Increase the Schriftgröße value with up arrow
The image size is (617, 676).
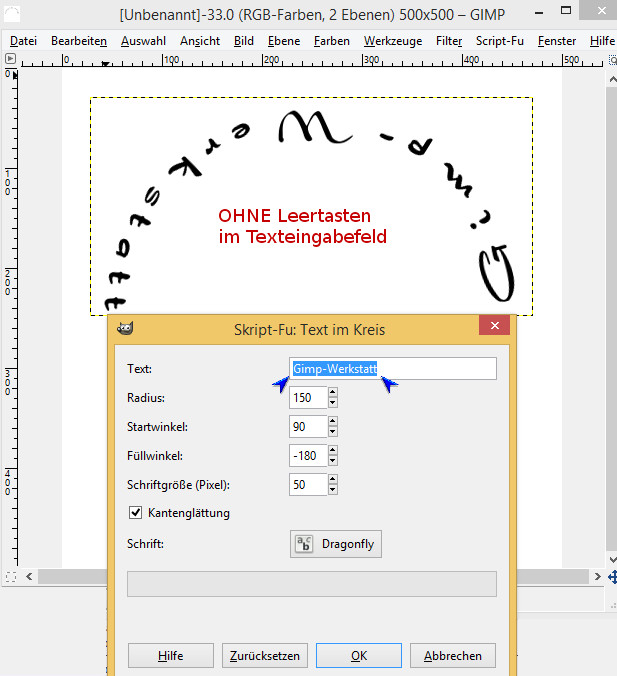click(x=332, y=479)
